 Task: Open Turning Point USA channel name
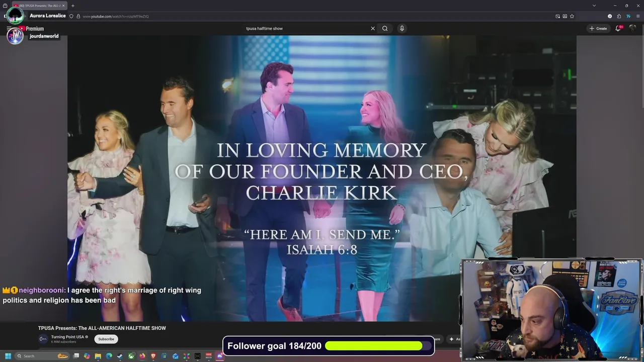click(x=67, y=337)
